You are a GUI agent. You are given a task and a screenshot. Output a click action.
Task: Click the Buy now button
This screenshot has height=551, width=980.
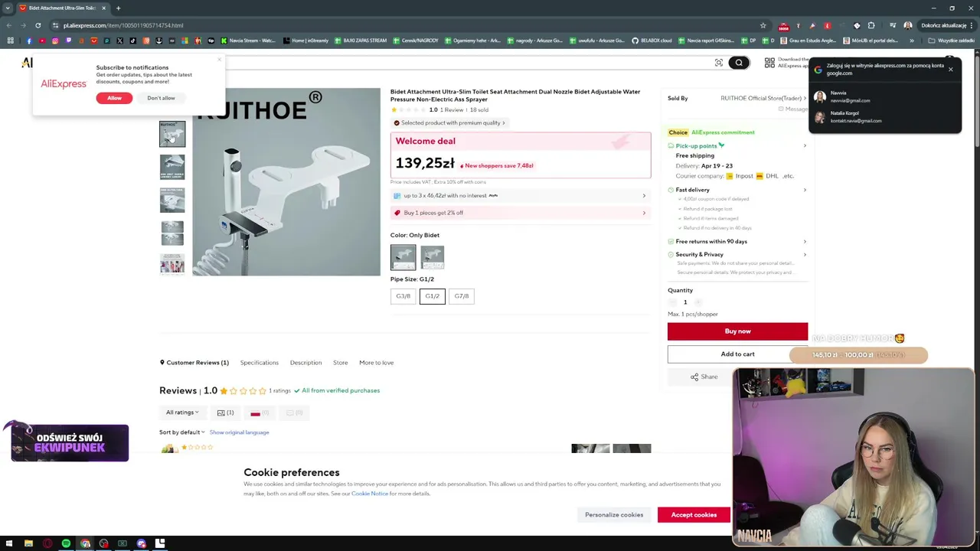tap(737, 331)
